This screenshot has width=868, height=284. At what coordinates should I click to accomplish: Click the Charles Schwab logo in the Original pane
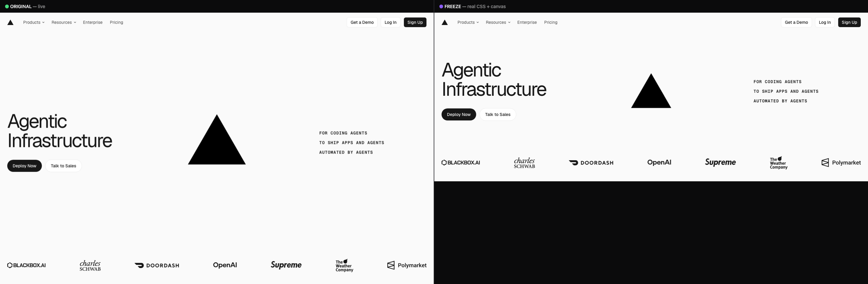90,265
